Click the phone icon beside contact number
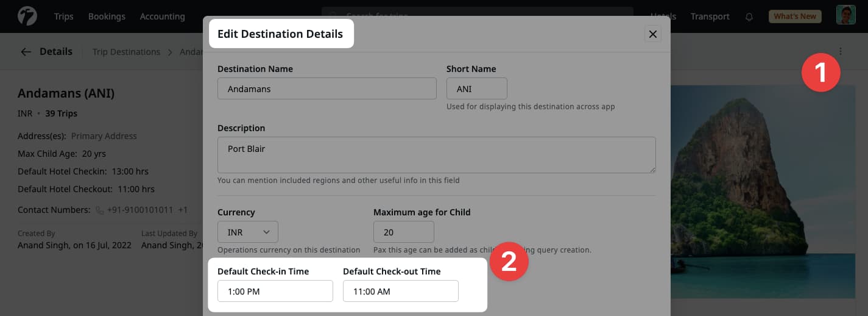The height and width of the screenshot is (316, 868). click(x=100, y=210)
